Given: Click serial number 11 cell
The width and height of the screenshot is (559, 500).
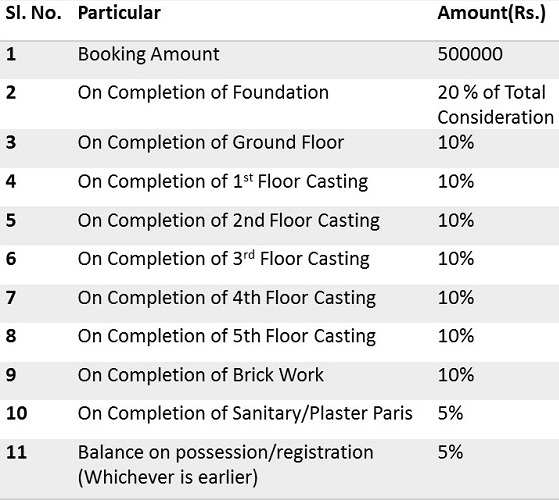Looking at the screenshot, I should (16, 453).
